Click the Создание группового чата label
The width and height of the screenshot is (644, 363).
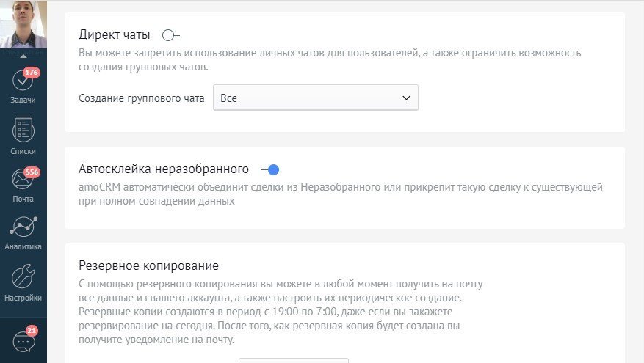tap(141, 98)
